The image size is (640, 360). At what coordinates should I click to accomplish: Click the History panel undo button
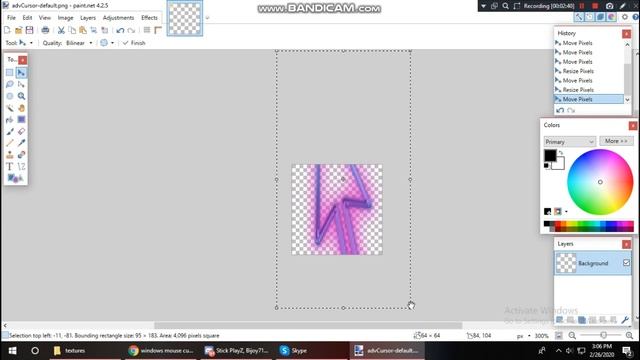coord(560,111)
